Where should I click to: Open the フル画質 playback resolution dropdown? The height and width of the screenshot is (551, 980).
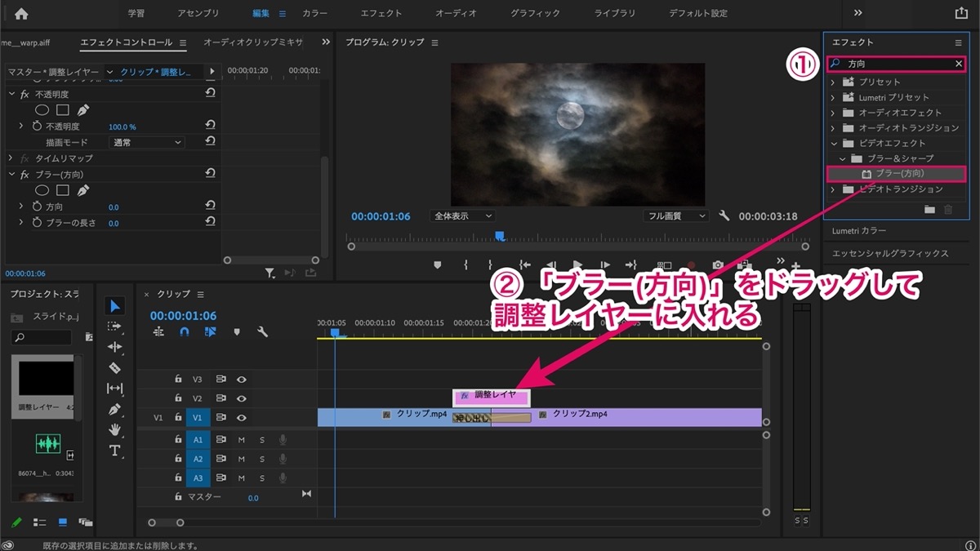coord(676,216)
